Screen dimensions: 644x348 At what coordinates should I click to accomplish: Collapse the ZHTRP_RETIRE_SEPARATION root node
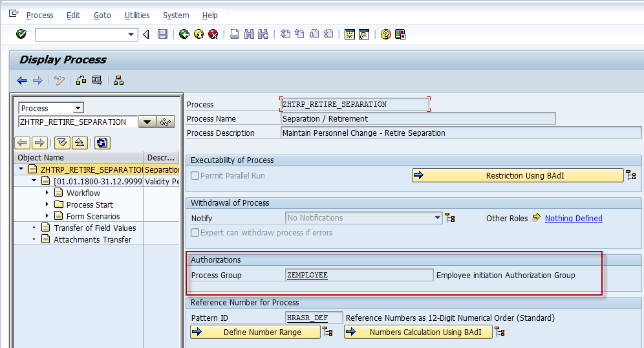(x=21, y=169)
